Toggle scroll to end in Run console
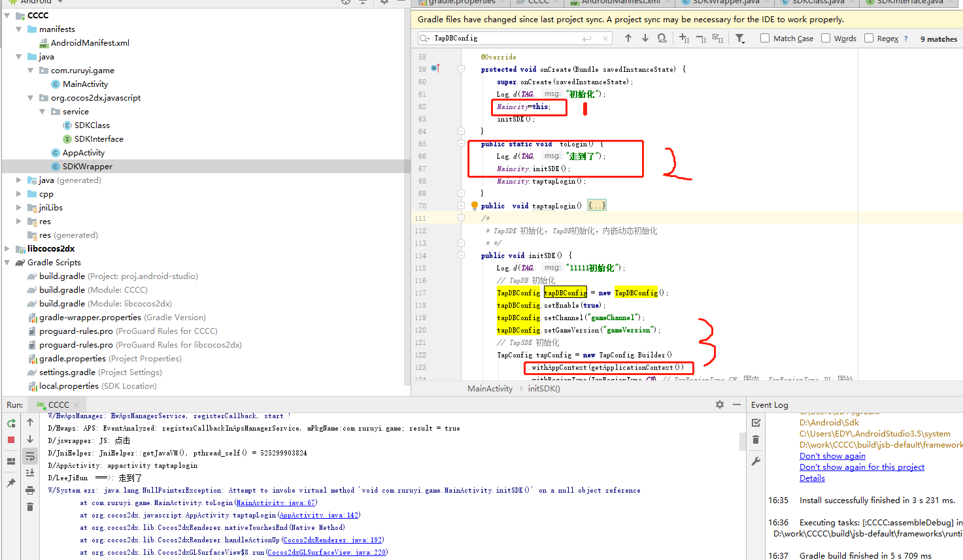Screen dimensions: 963x560 30,472
